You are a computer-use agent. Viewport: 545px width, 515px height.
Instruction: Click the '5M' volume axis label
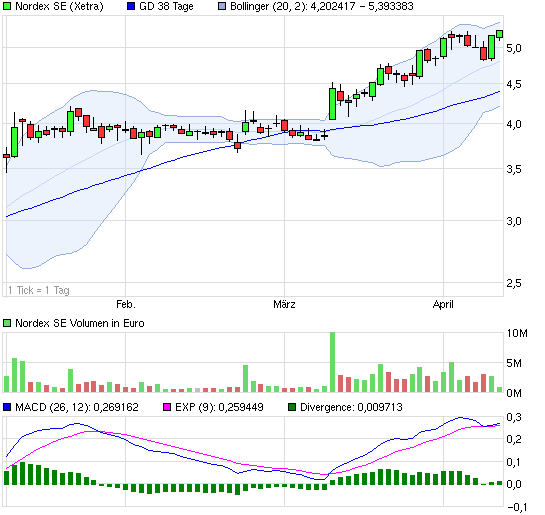click(514, 363)
